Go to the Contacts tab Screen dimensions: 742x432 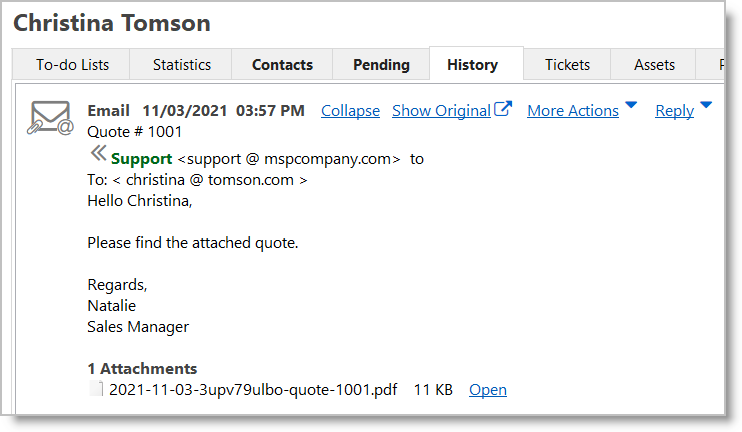tap(282, 65)
